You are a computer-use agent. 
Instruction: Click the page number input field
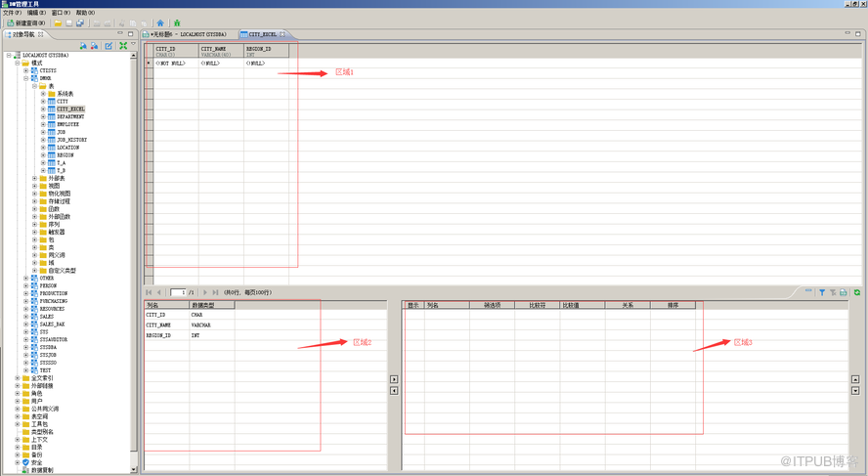pyautogui.click(x=179, y=292)
